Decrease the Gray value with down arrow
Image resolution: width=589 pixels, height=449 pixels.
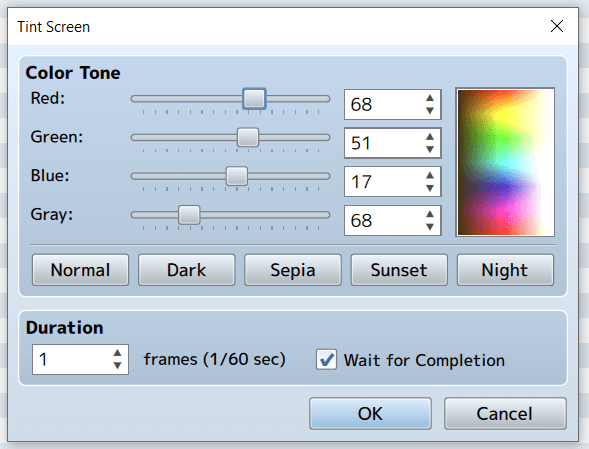tap(430, 227)
